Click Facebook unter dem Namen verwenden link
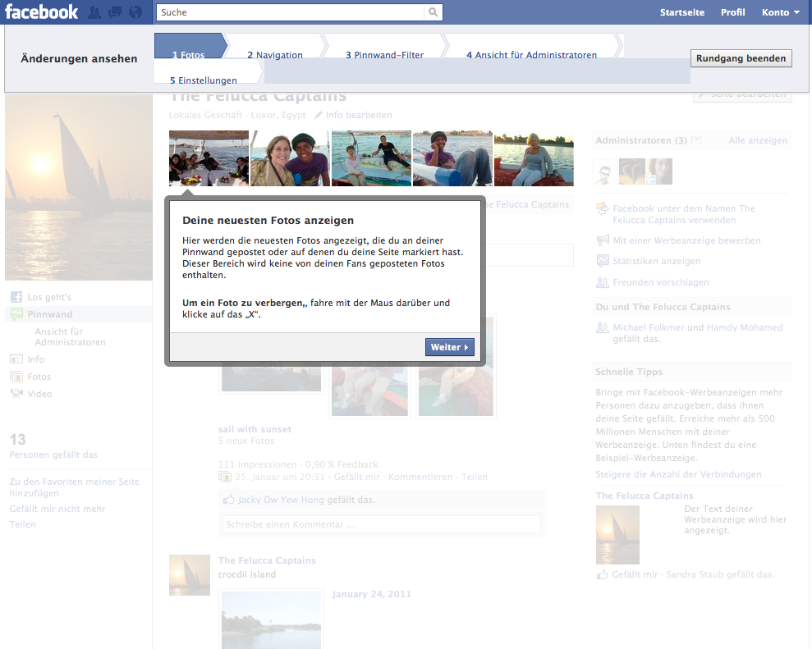Image resolution: width=812 pixels, height=649 pixels. click(x=684, y=214)
